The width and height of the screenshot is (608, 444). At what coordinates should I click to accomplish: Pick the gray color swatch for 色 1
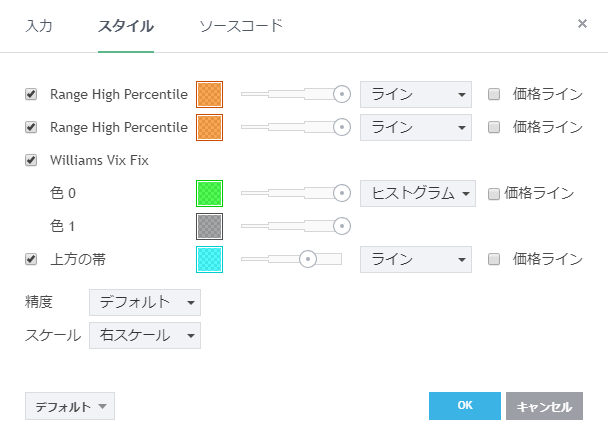click(x=210, y=226)
